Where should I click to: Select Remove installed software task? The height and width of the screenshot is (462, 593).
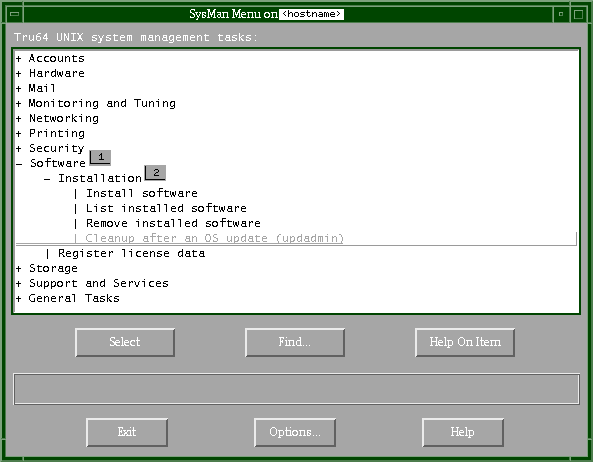pyautogui.click(x=173, y=223)
